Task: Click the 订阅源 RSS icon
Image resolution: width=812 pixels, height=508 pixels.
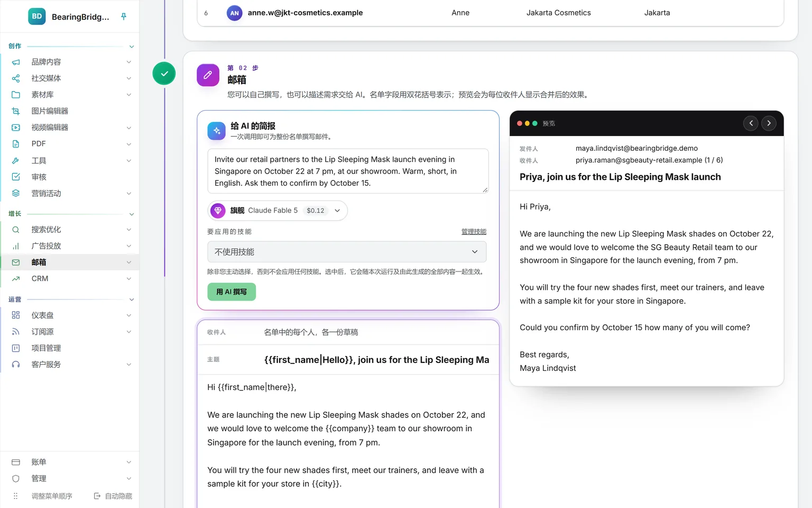Action: (x=16, y=332)
